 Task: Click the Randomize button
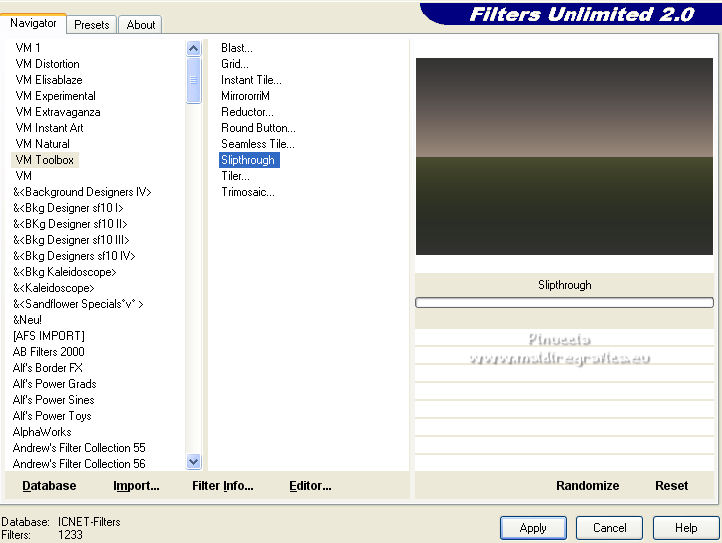(588, 486)
